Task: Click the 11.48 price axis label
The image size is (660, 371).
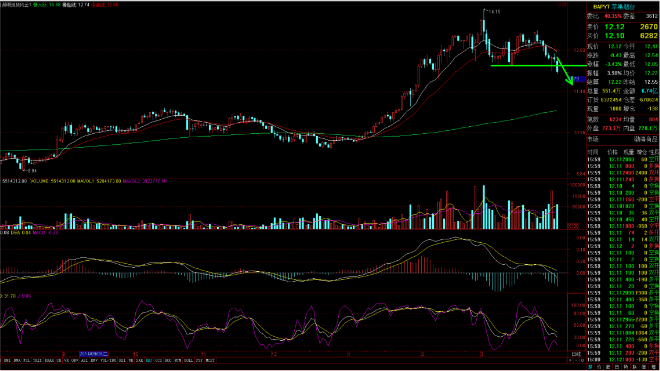Action: pyautogui.click(x=579, y=91)
